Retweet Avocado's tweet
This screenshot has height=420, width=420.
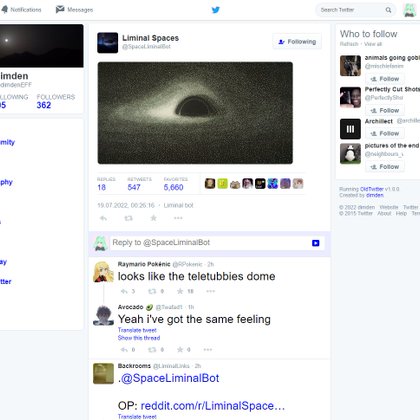coord(152,350)
